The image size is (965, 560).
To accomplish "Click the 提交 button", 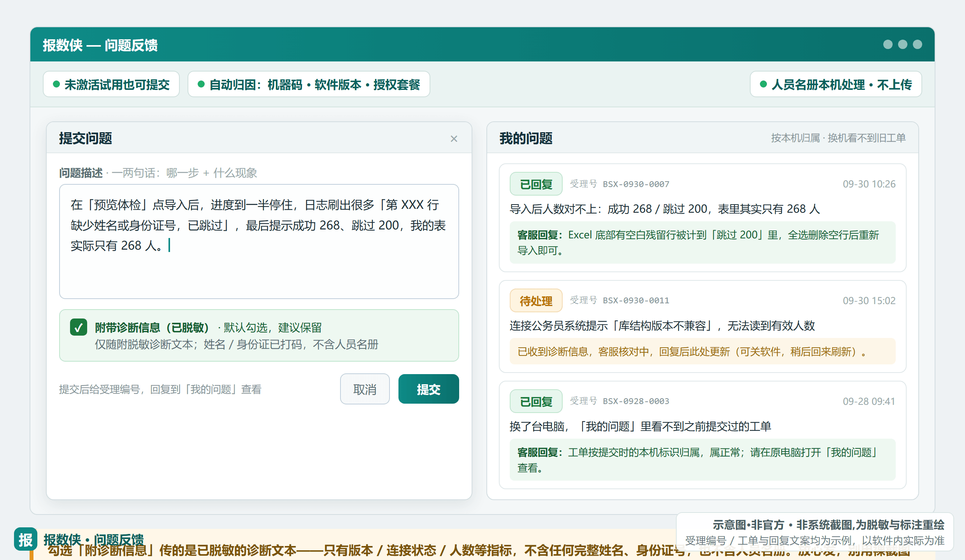I will click(428, 389).
